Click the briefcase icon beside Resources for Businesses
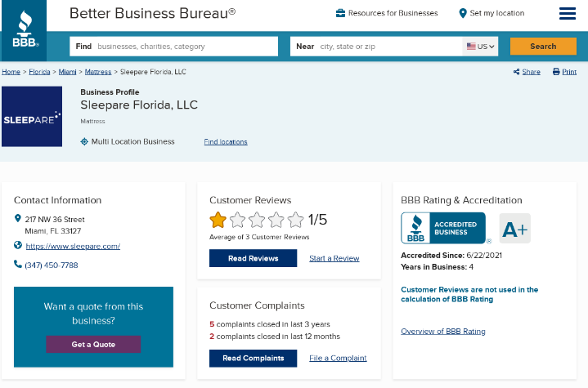This screenshot has width=588, height=388. pos(340,13)
